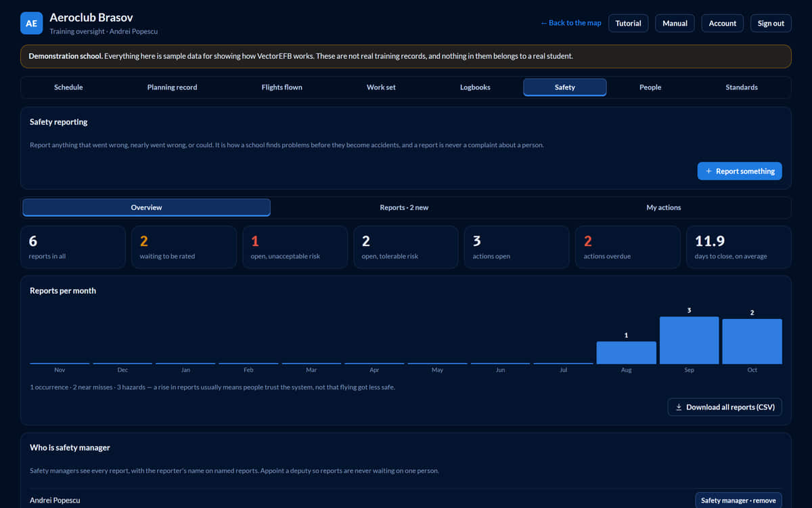812x508 pixels.
Task: Select the September bar in the chart
Action: pos(689,340)
